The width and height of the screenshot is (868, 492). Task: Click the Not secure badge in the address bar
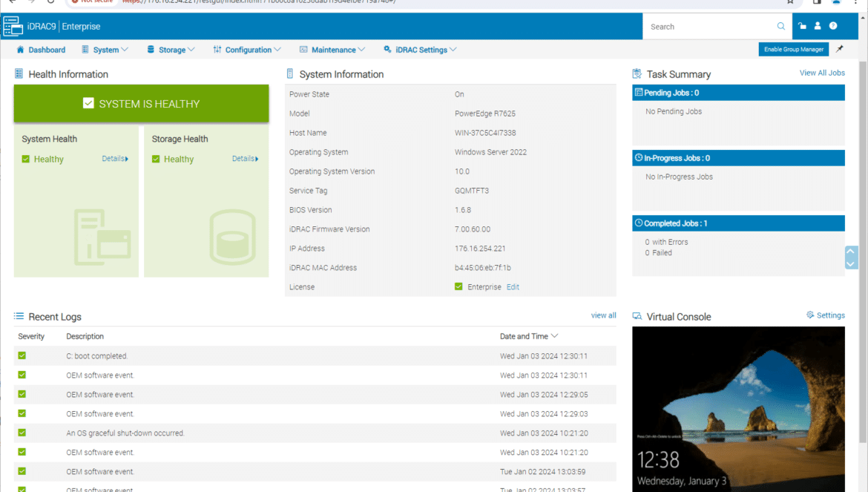(92, 2)
